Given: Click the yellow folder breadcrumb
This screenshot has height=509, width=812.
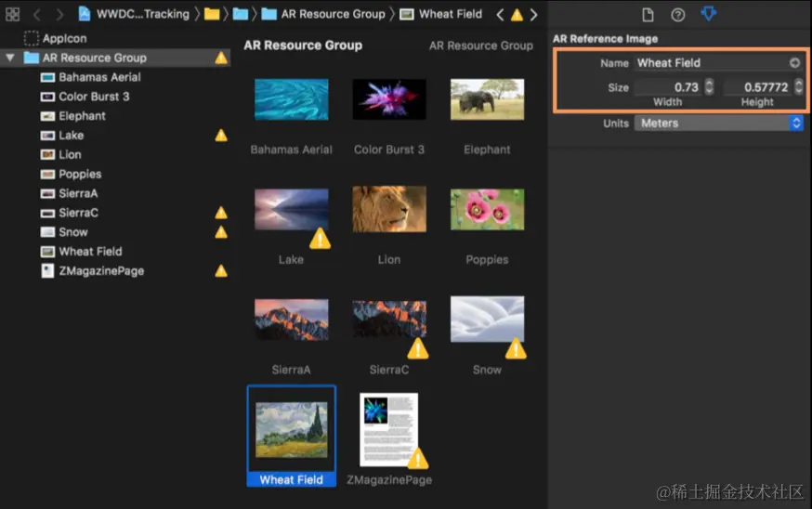Looking at the screenshot, I should (x=212, y=14).
